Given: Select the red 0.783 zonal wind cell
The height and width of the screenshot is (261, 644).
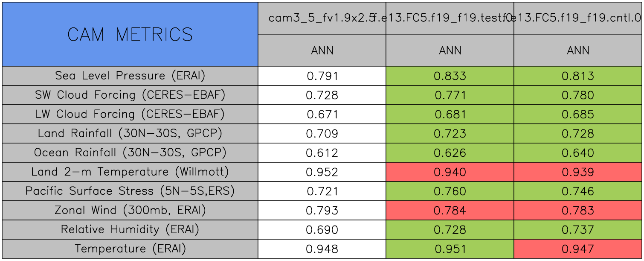Looking at the screenshot, I should coord(578,211).
